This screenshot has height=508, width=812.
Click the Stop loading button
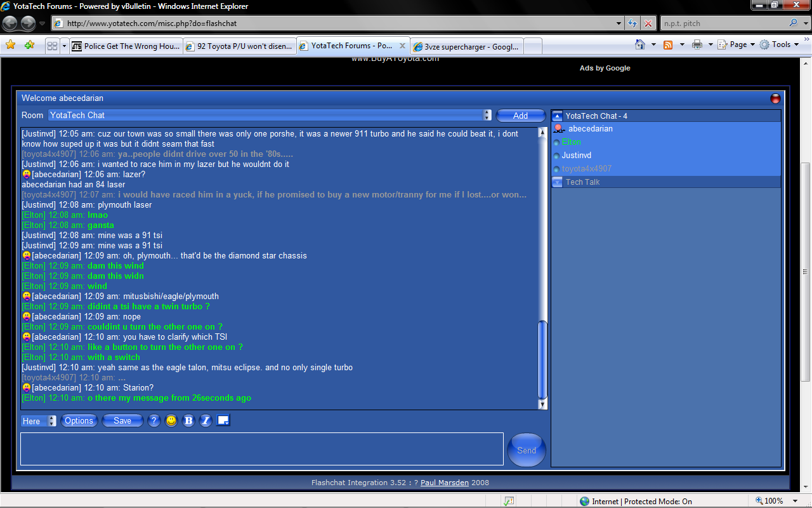tap(648, 23)
